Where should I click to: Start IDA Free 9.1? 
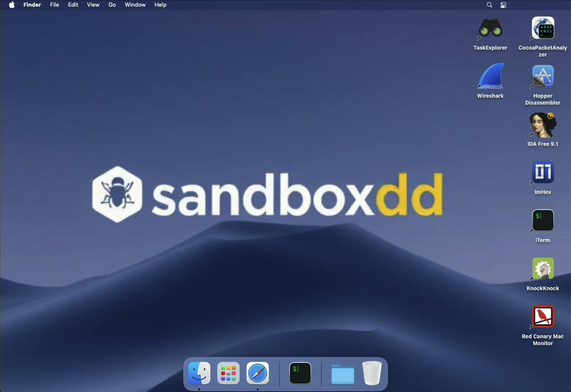pyautogui.click(x=542, y=125)
